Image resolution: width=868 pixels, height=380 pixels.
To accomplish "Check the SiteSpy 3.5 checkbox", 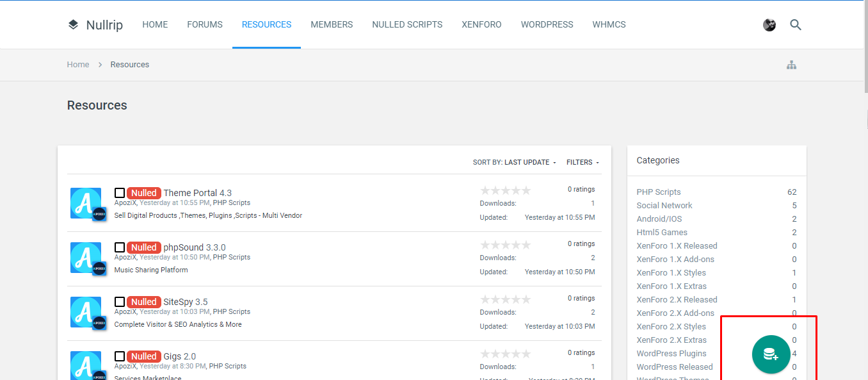I will pos(120,302).
